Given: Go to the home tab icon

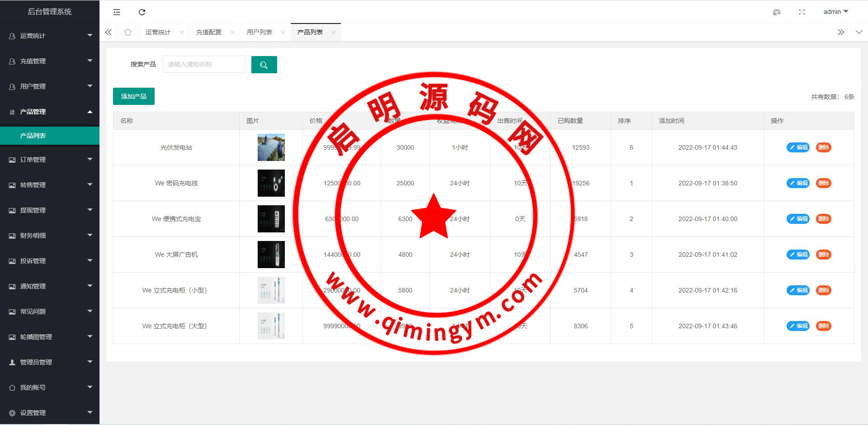Looking at the screenshot, I should click(128, 32).
